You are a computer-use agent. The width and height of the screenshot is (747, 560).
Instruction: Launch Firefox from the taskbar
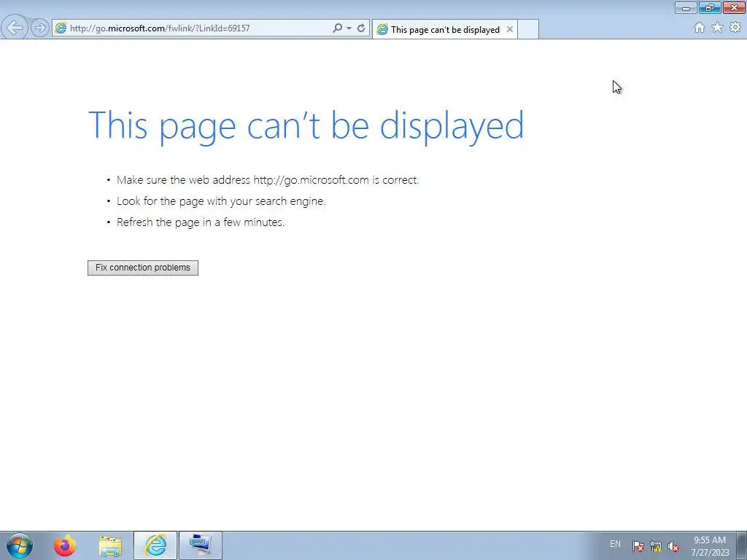click(65, 545)
